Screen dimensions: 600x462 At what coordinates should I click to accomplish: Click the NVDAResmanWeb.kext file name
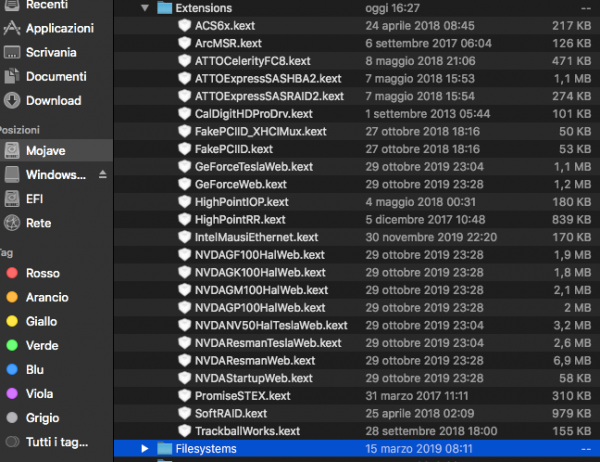tap(255, 361)
